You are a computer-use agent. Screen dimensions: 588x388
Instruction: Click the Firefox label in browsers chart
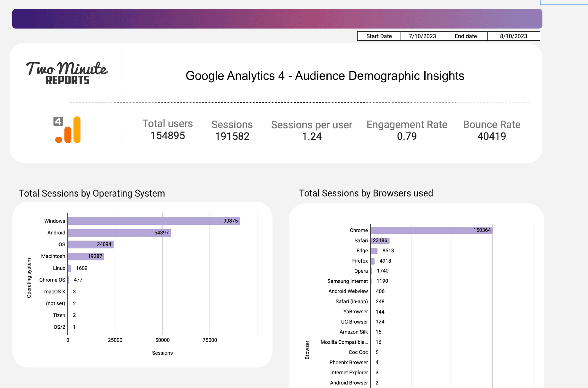pos(360,261)
